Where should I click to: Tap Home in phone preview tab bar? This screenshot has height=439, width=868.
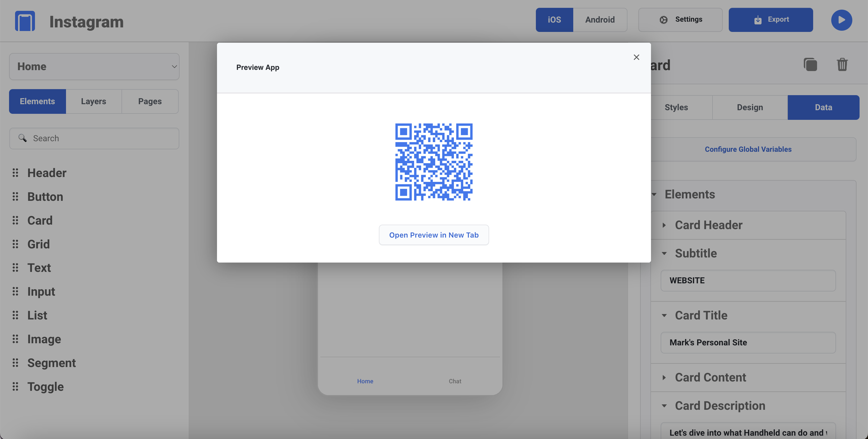(x=365, y=381)
